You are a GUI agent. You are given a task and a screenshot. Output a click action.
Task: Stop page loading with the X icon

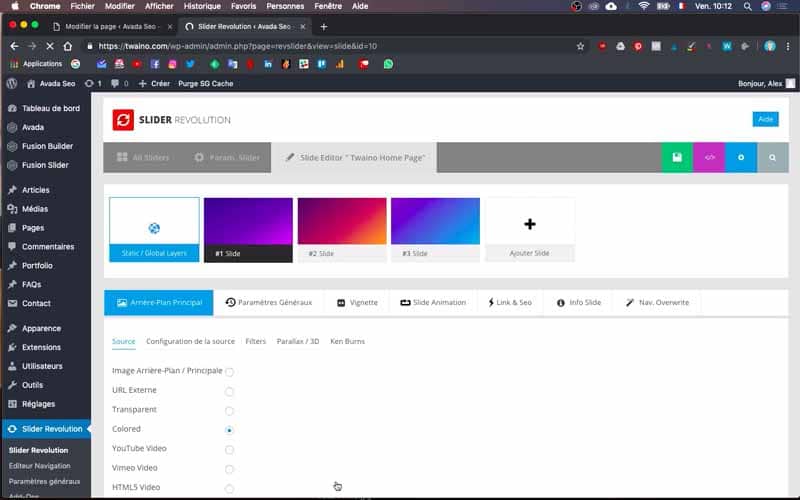[49, 46]
